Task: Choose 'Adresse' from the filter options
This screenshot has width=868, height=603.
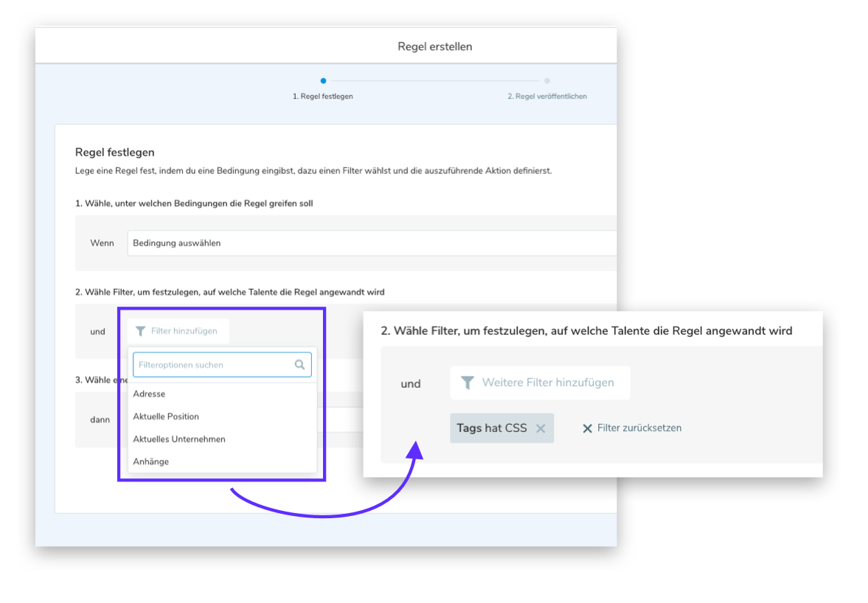Action: tap(149, 394)
